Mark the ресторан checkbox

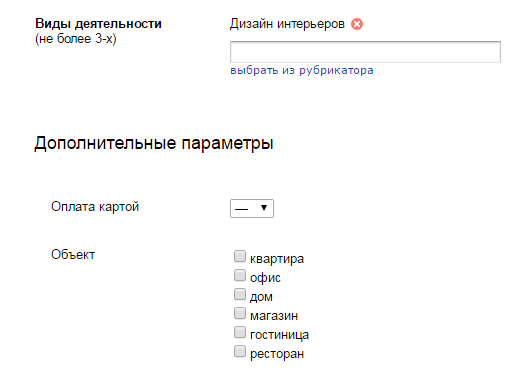[x=240, y=352]
